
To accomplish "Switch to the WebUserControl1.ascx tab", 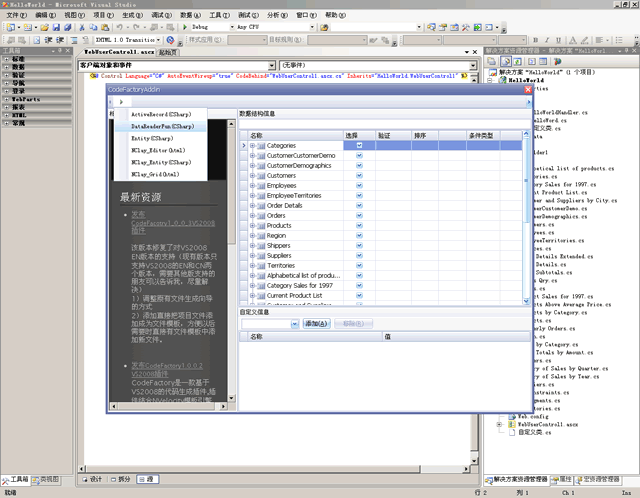I will [x=119, y=52].
